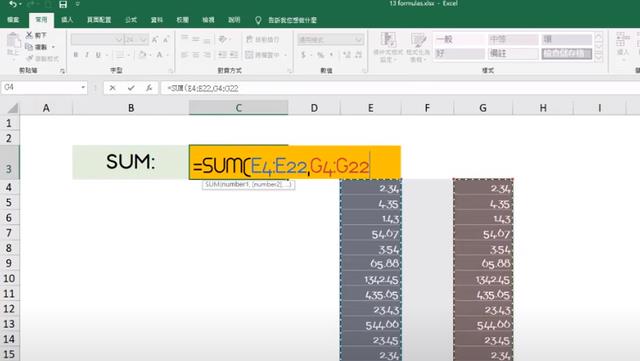
Task: Click Merge & Center (跨欄置中) button
Action: [263, 55]
